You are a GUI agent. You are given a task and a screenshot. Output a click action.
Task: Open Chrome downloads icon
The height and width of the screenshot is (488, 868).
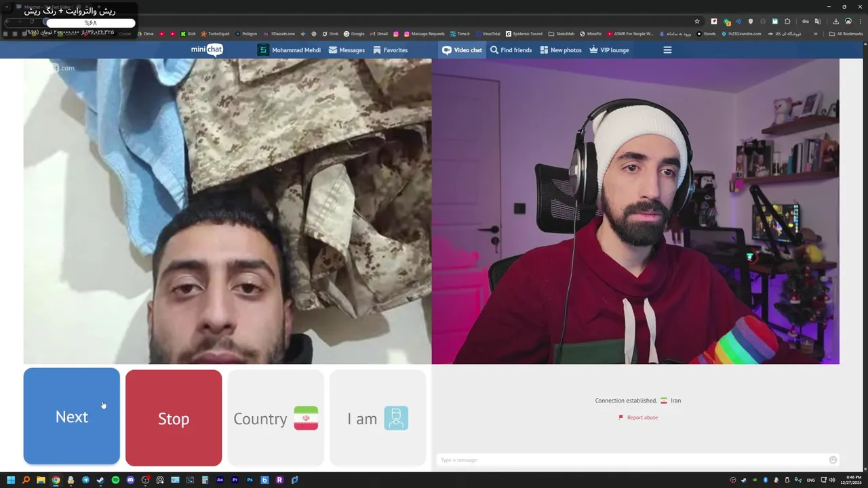pos(835,22)
